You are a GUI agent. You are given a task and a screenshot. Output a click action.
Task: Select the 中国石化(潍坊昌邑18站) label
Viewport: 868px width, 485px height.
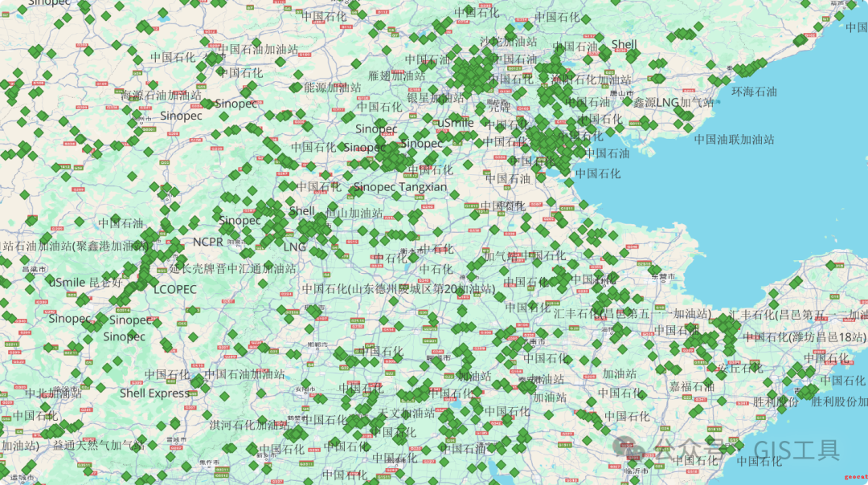click(x=805, y=336)
